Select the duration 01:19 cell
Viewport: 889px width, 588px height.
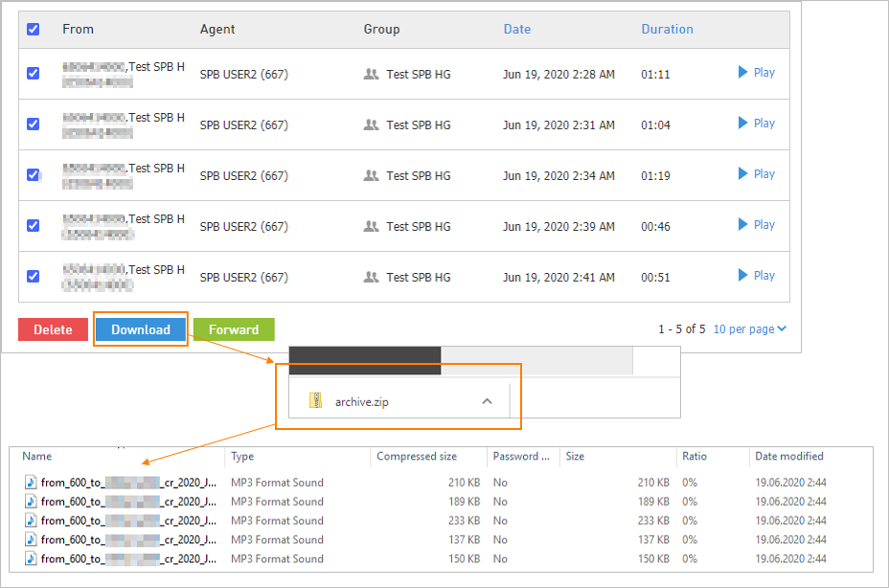pyautogui.click(x=655, y=176)
